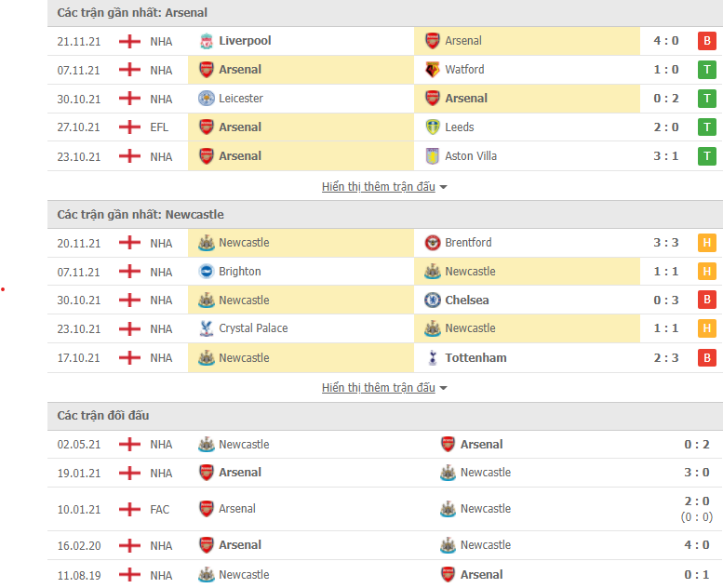
Task: Click the Aston Villa crest icon
Action: [432, 156]
